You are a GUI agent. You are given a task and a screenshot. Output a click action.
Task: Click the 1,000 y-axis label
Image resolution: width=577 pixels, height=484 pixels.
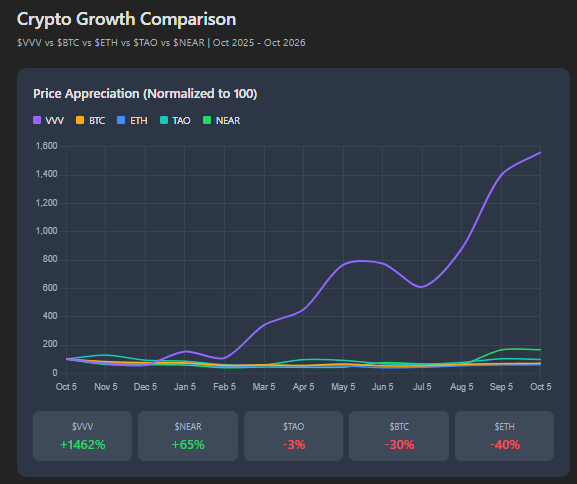[46, 231]
